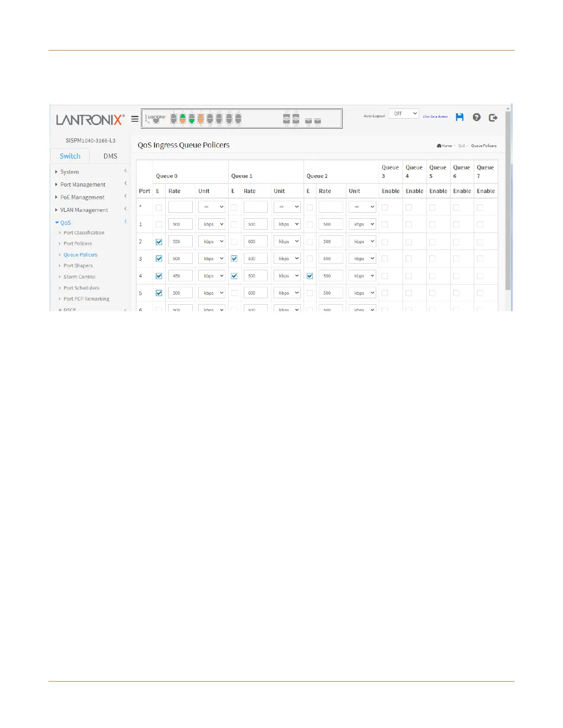
Task: Click the SISPM1040-3166-L3 model label
Action: 91,141
